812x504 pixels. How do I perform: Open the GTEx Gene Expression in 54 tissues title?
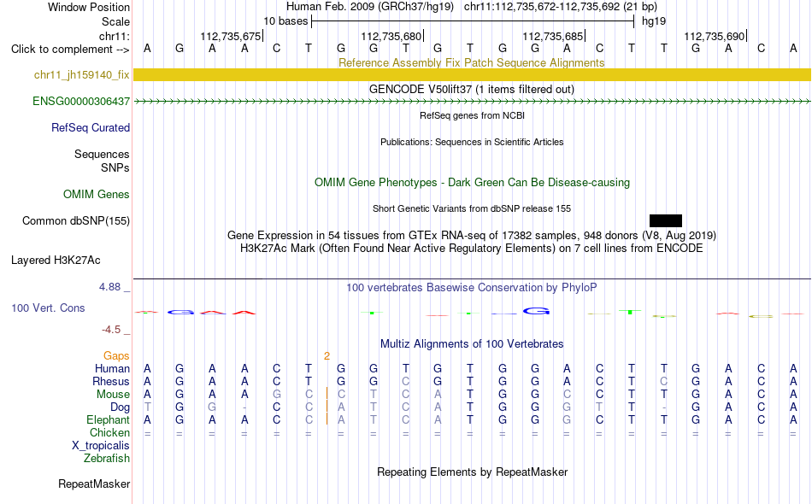click(x=472, y=236)
